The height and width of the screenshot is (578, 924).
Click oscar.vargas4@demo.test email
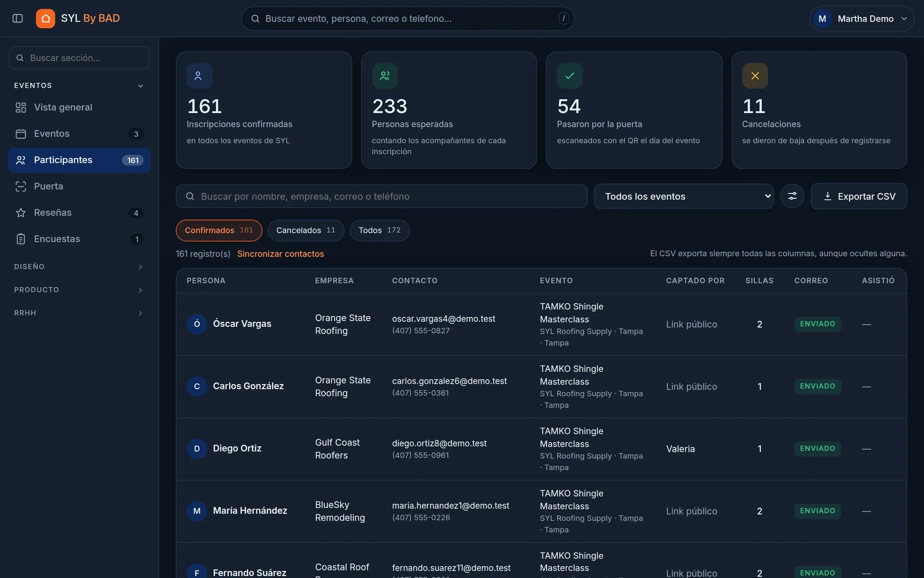click(443, 318)
